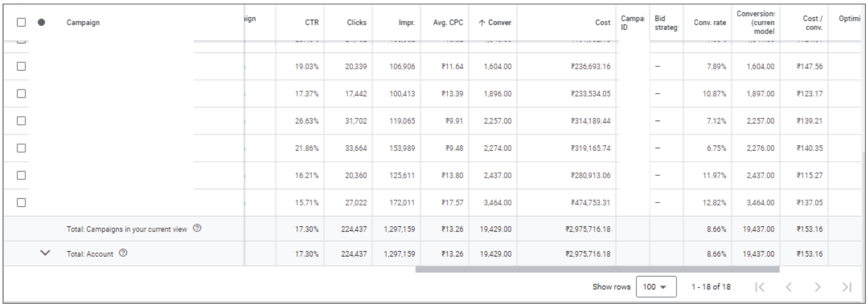
Task: Sort by the CTR column header
Action: point(312,22)
